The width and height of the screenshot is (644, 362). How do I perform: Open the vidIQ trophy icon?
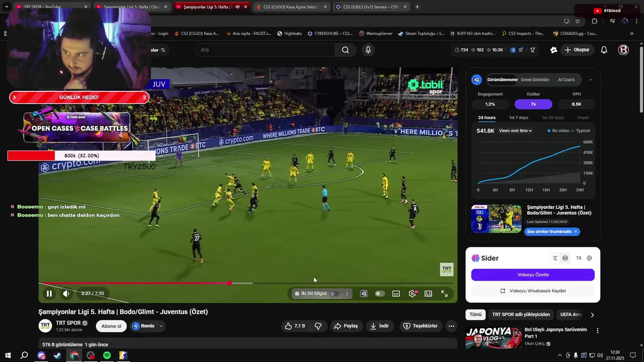pos(533,50)
